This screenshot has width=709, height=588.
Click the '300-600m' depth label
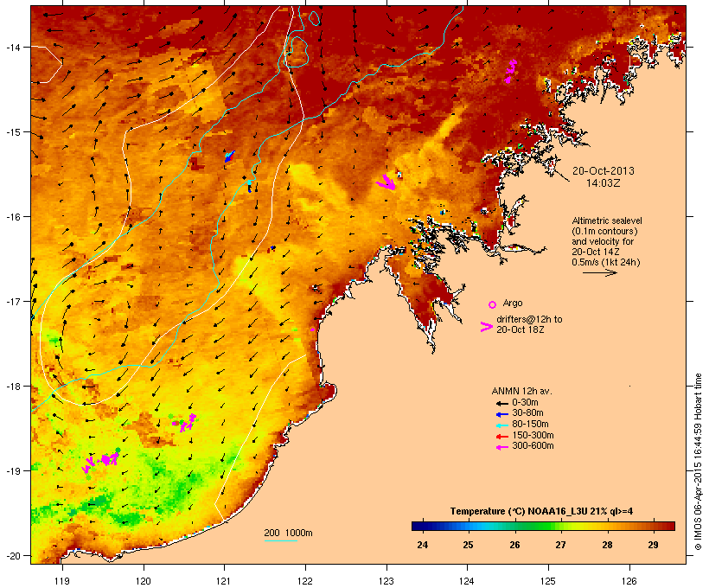(x=533, y=446)
